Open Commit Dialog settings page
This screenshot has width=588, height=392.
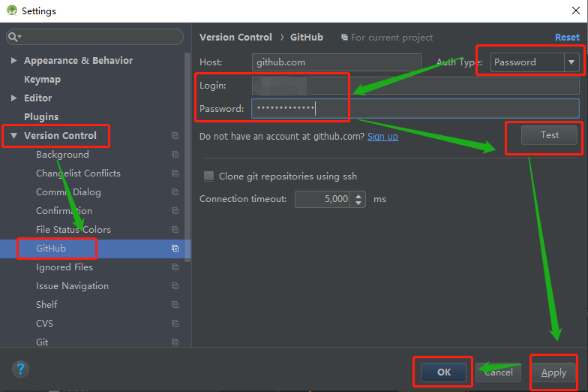click(69, 192)
